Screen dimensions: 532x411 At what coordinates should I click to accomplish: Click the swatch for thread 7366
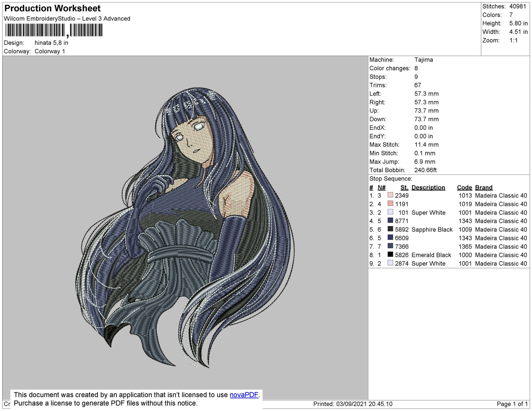390,246
